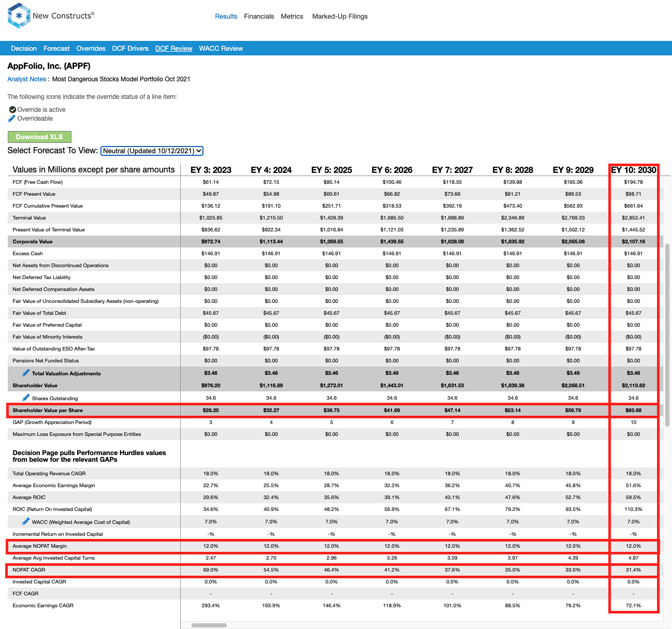This screenshot has width=672, height=629.
Task: Open the Marked-Up Filings tab
Action: tap(340, 17)
